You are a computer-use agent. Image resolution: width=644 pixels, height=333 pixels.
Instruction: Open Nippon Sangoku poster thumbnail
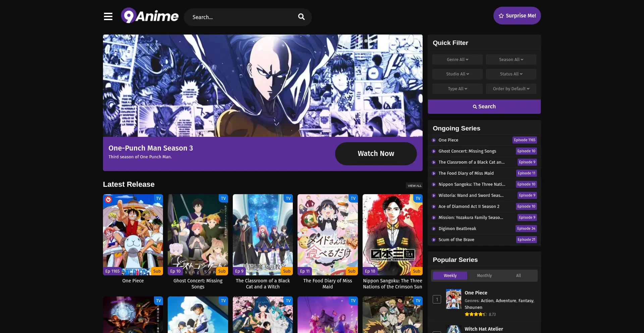point(392,235)
